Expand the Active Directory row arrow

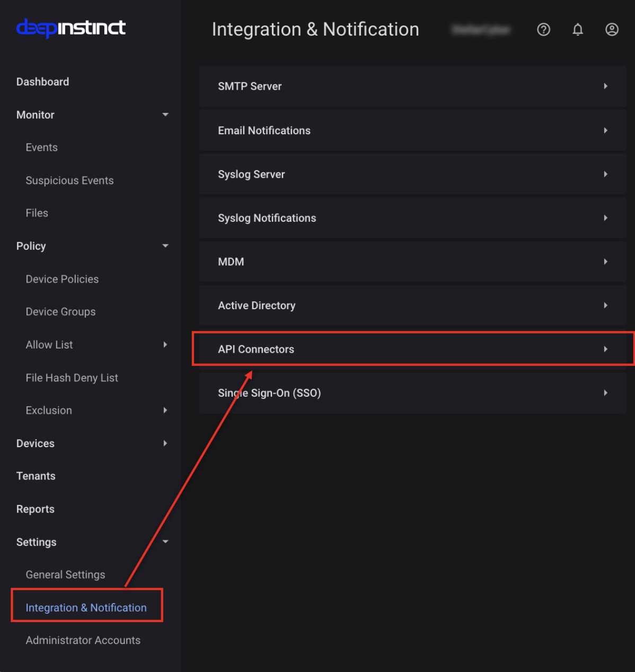pos(605,306)
